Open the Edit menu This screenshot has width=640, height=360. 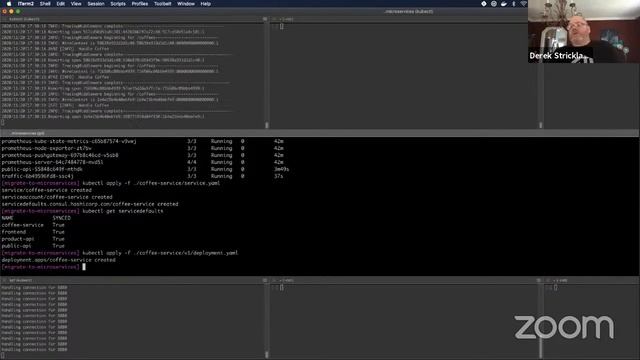(x=61, y=4)
